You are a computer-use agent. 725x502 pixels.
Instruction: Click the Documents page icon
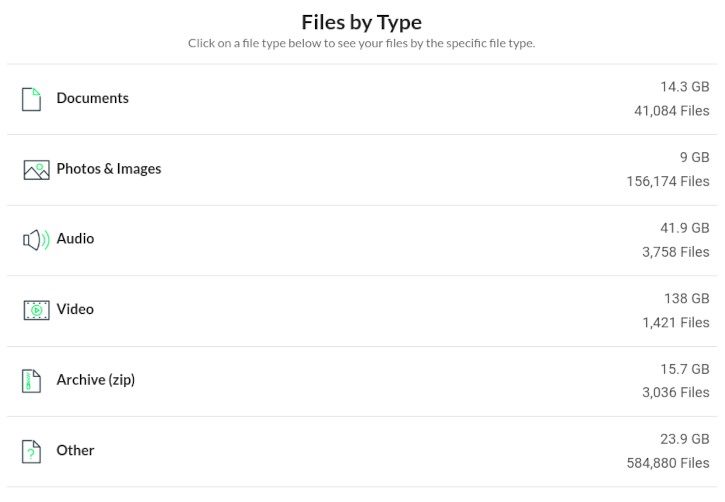pos(31,99)
